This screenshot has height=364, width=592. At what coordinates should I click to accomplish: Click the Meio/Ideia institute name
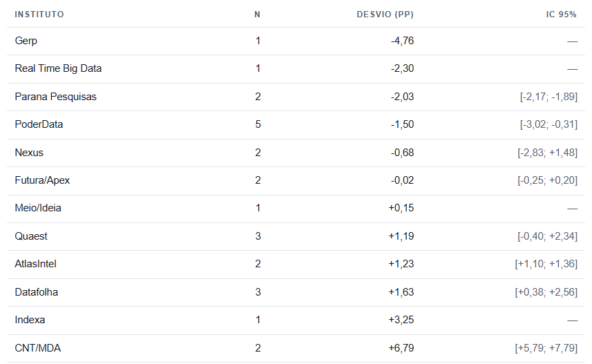(x=38, y=208)
